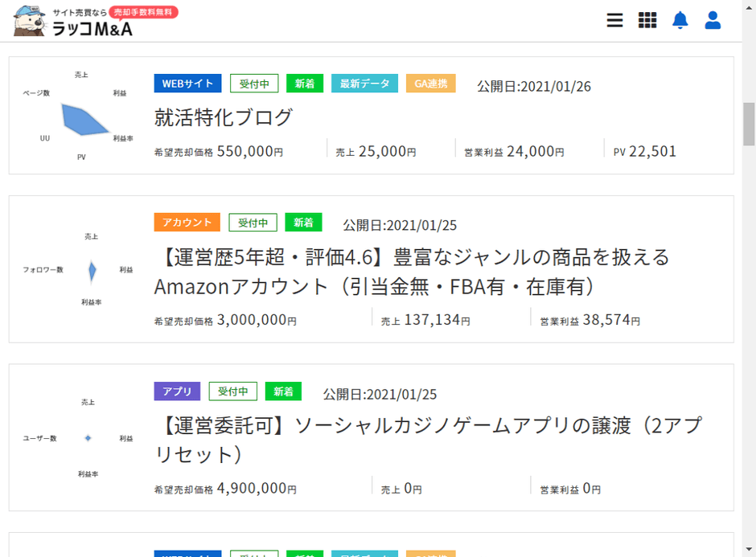This screenshot has height=557, width=756.
Task: Check notifications via the bell icon
Action: click(680, 20)
